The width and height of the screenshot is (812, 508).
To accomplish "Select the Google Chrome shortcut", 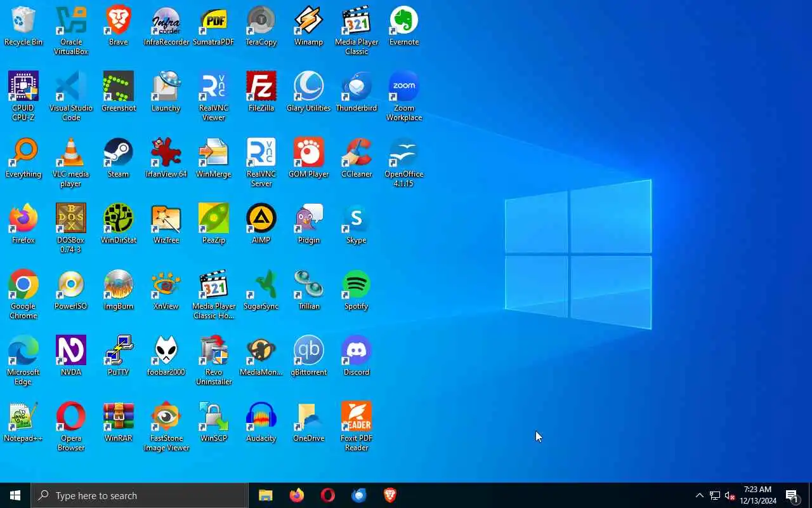I will coord(23,295).
